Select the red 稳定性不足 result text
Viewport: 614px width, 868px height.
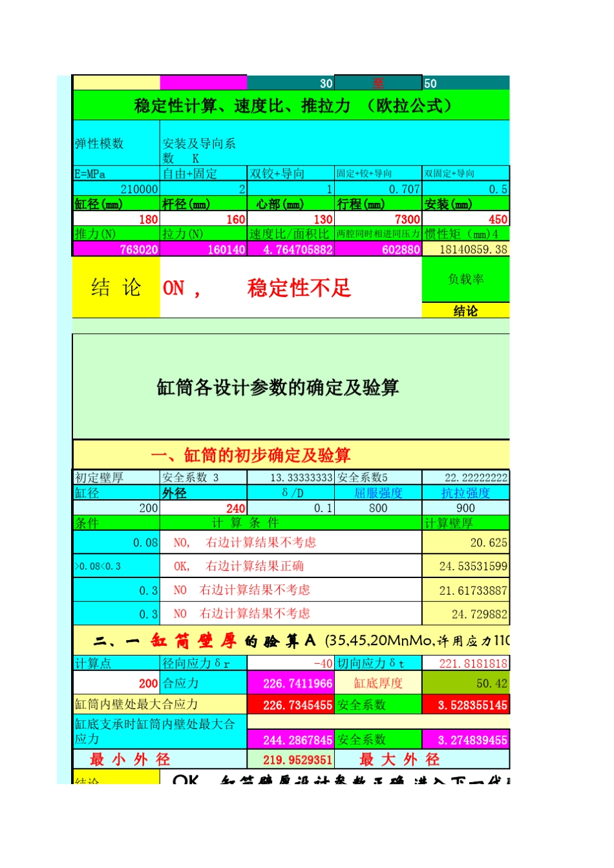[x=299, y=287]
